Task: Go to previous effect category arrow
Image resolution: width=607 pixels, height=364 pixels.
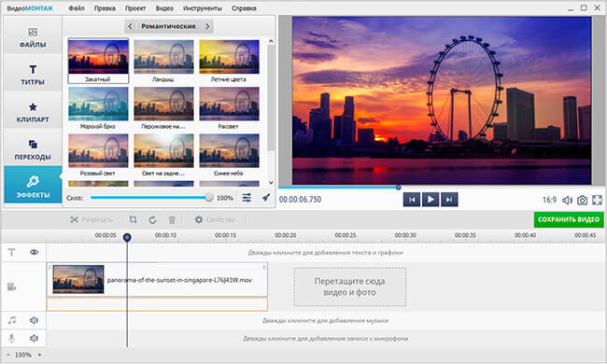Action: (130, 26)
